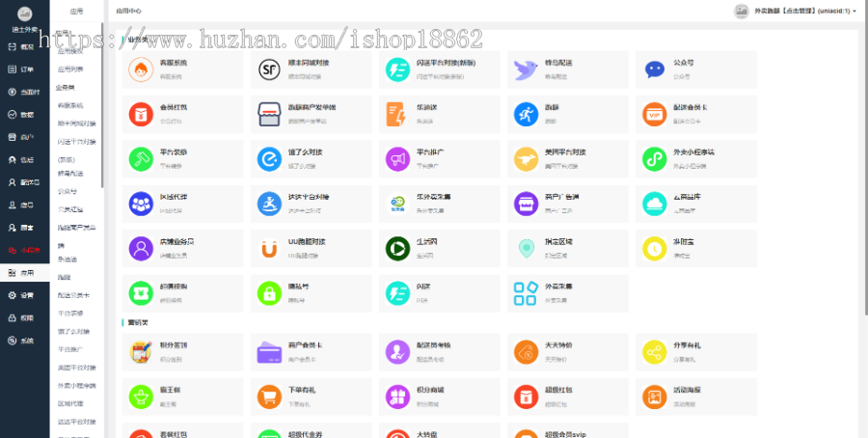The width and height of the screenshot is (868, 438).
Task: Select the highlighted 应用 navigation item
Action: coord(24,273)
